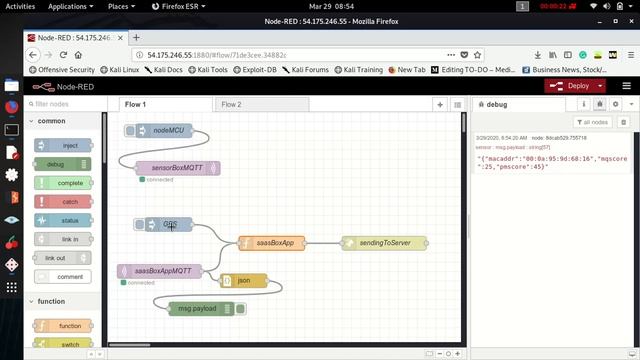The image size is (640, 360).
Task: Switch to the Flow 2 tab
Action: click(262, 104)
